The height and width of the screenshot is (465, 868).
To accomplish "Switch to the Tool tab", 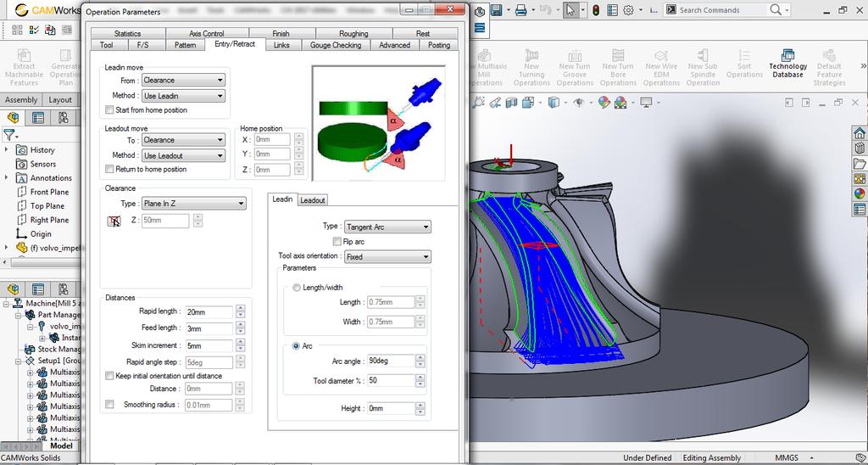I will (x=106, y=45).
